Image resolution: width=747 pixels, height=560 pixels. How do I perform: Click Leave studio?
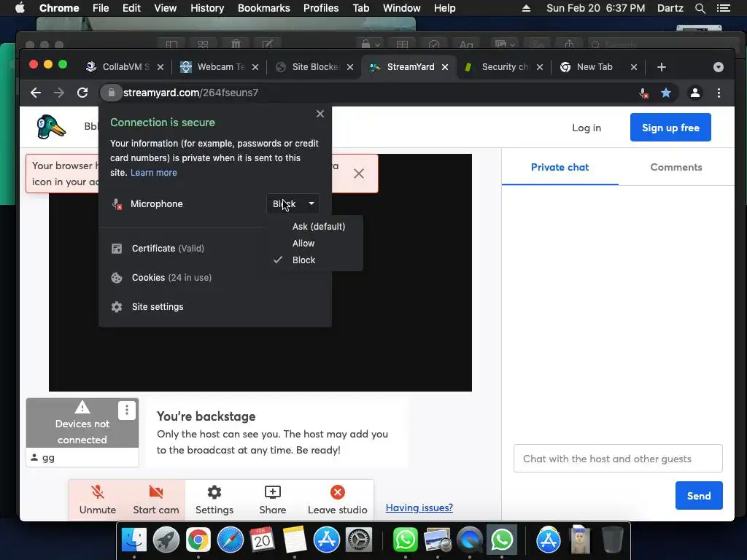coord(337,499)
